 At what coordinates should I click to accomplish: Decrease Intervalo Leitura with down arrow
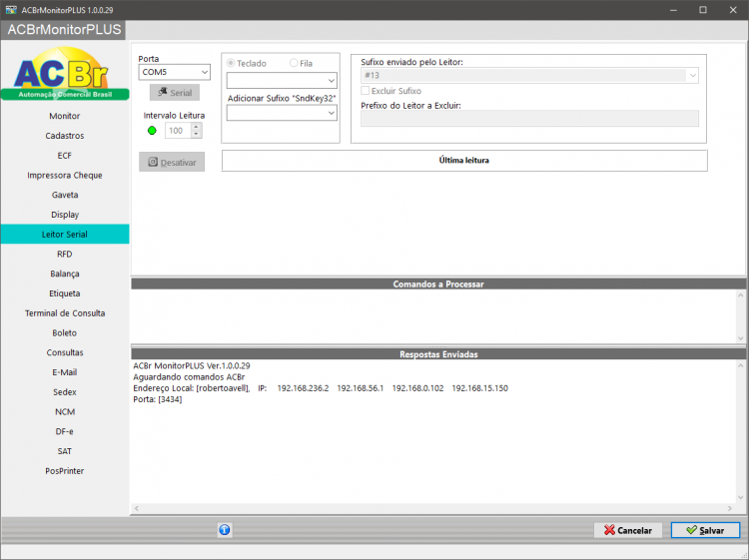click(196, 134)
